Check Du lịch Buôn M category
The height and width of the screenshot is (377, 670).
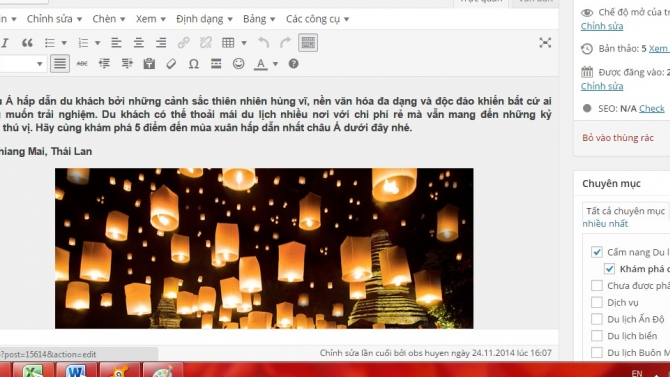tap(597, 353)
